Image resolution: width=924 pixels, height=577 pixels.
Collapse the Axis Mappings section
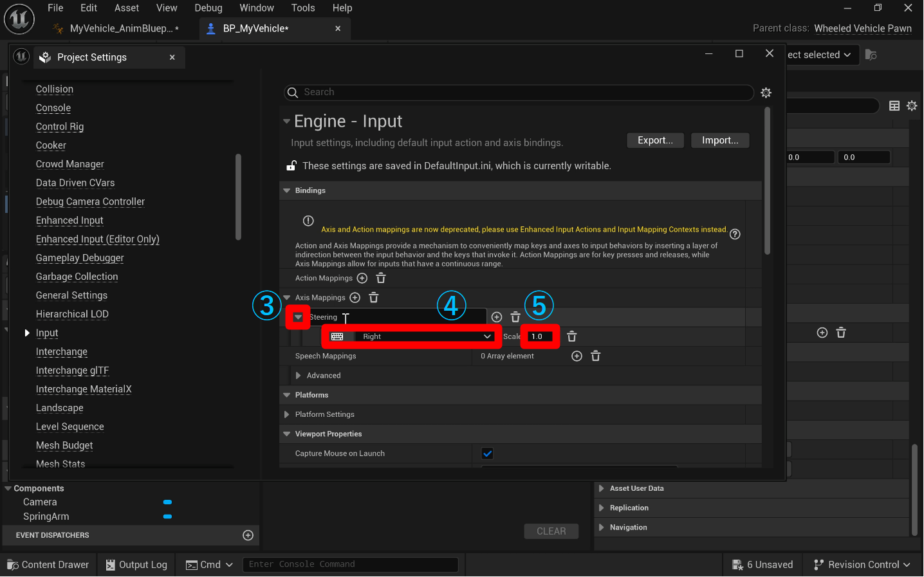tap(287, 297)
